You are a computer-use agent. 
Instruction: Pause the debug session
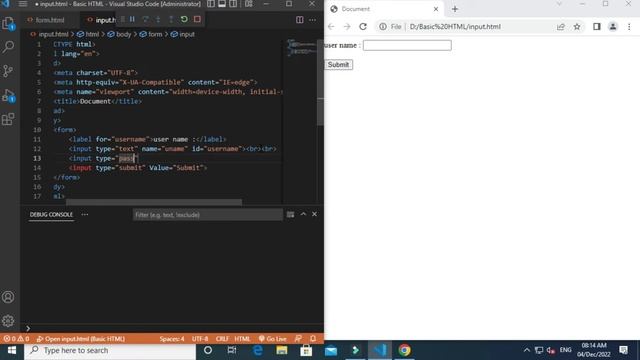[x=132, y=19]
